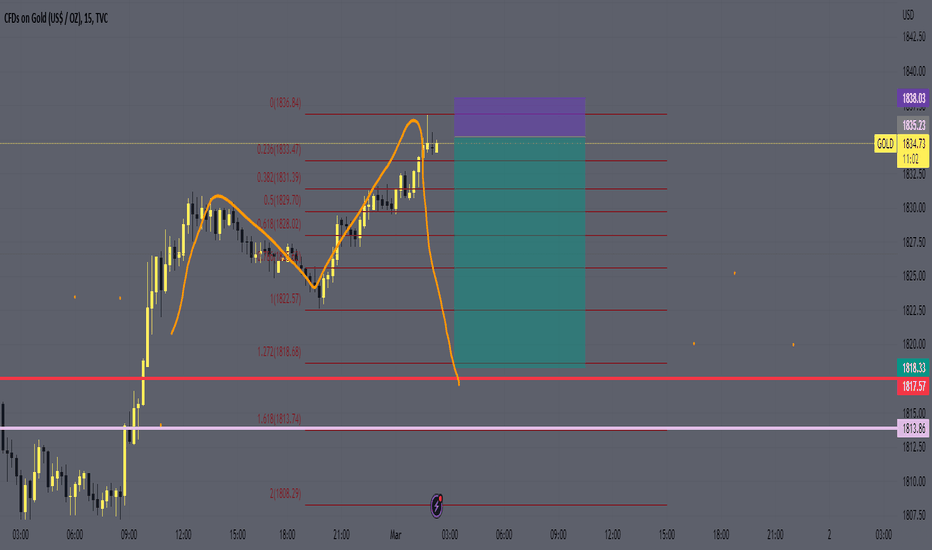The width and height of the screenshot is (932, 550).
Task: Select the green 1818.33 target price tag
Action: point(914,367)
